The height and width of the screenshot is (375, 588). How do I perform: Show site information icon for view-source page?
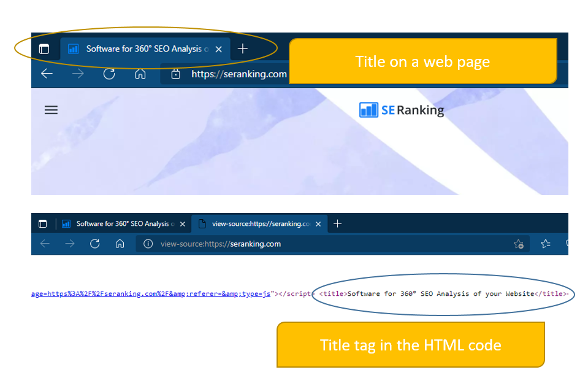(148, 244)
